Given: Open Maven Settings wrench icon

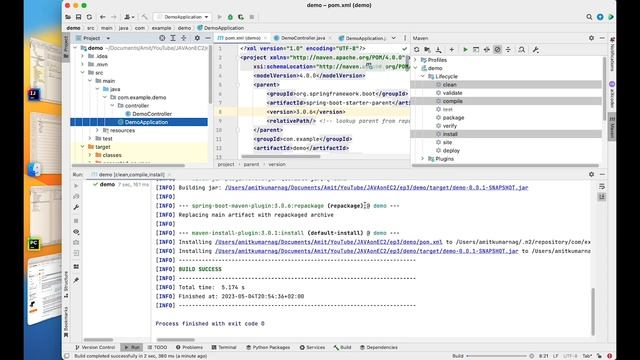Looking at the screenshot, I should point(536,50).
